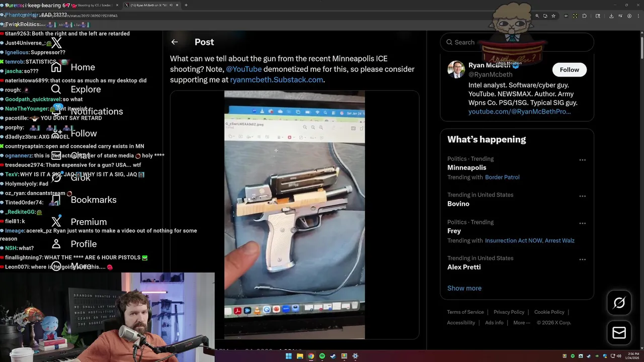Click the Home house icon
644x362 pixels.
pyautogui.click(x=56, y=67)
